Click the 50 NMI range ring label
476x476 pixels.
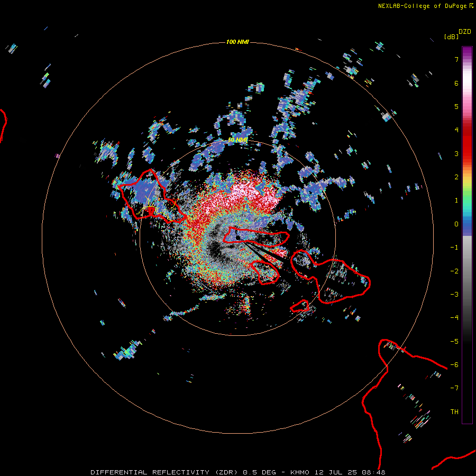[x=237, y=140]
